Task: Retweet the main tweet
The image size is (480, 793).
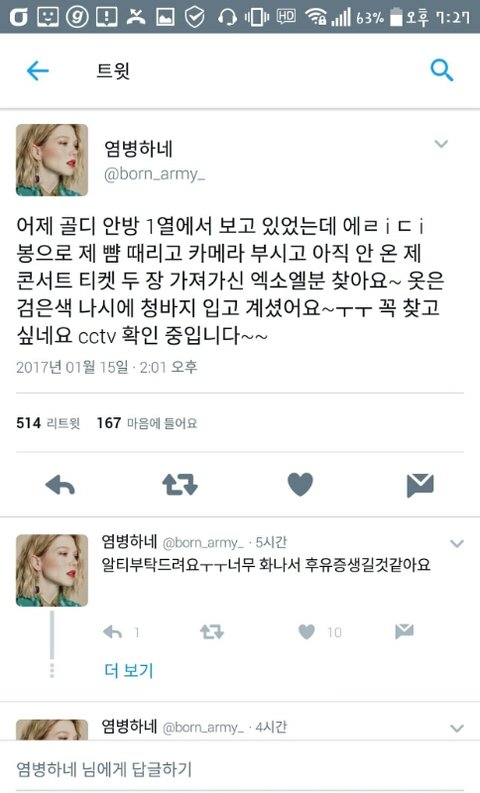Action: [x=180, y=484]
